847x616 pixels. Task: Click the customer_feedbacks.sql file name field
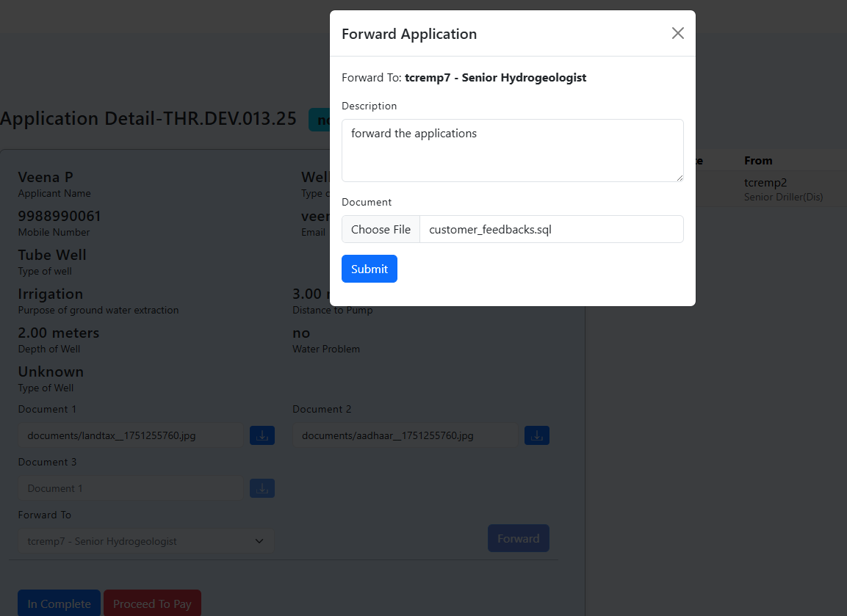click(x=551, y=229)
